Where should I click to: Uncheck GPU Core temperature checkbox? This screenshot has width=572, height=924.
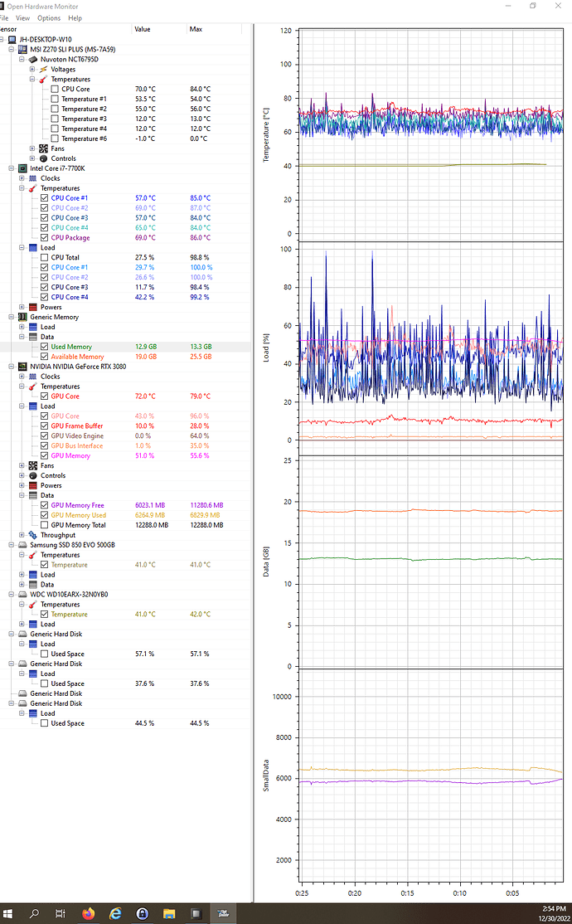pyautogui.click(x=44, y=396)
